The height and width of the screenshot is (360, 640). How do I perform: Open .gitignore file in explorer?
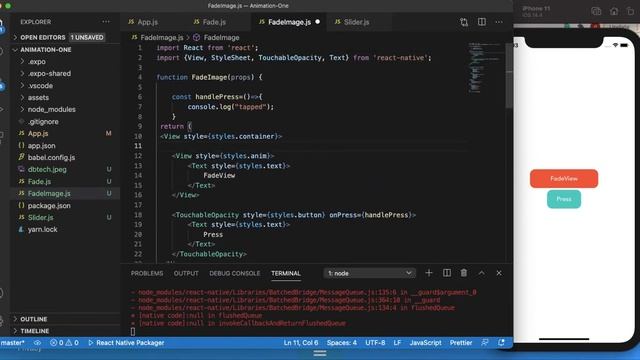[x=43, y=122]
